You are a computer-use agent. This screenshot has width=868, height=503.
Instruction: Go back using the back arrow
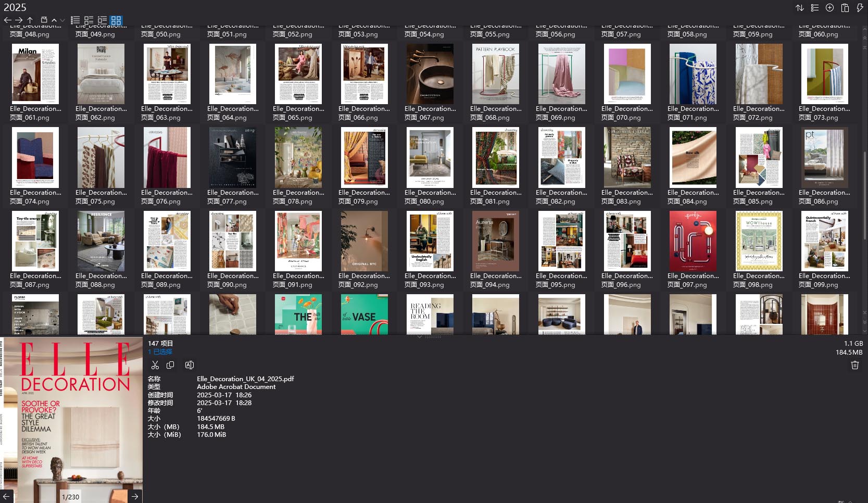pyautogui.click(x=7, y=20)
